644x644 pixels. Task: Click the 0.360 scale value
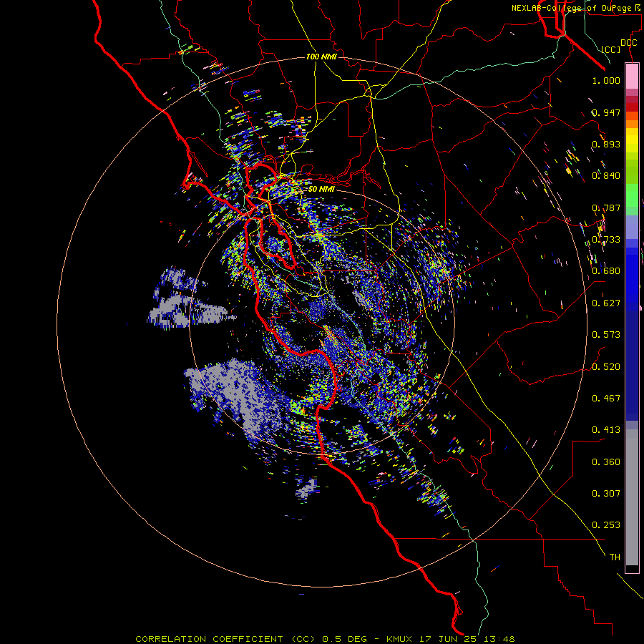click(x=606, y=462)
